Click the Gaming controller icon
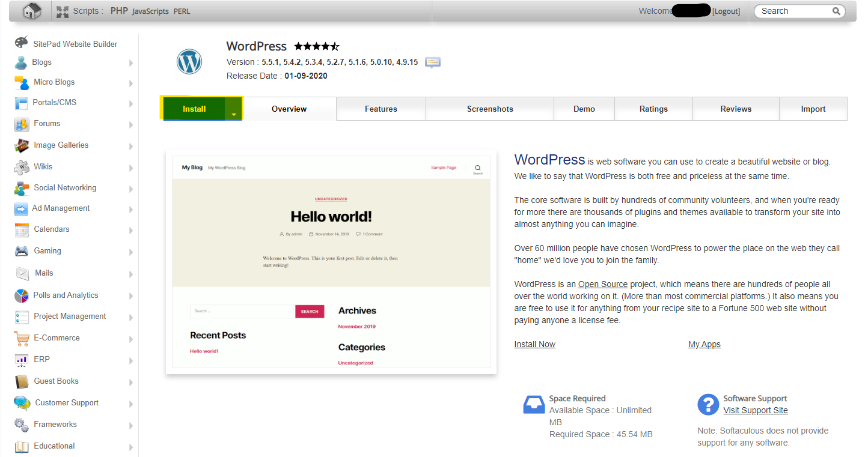Viewport: 868px width, 457px height. click(22, 251)
